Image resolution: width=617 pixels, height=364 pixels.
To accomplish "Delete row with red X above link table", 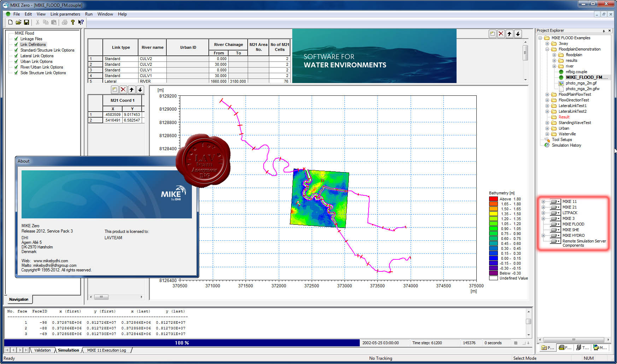I will (x=501, y=34).
